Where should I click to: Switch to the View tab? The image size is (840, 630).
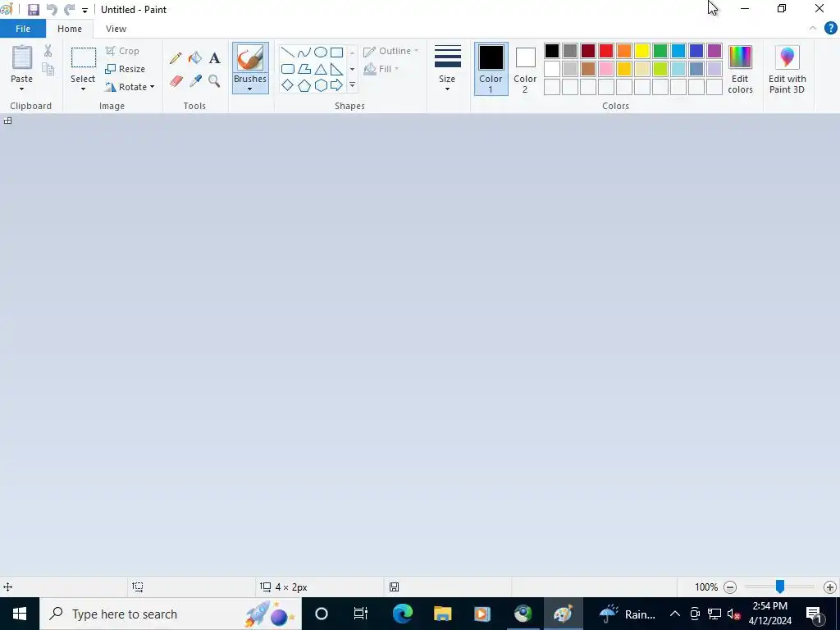pyautogui.click(x=116, y=29)
